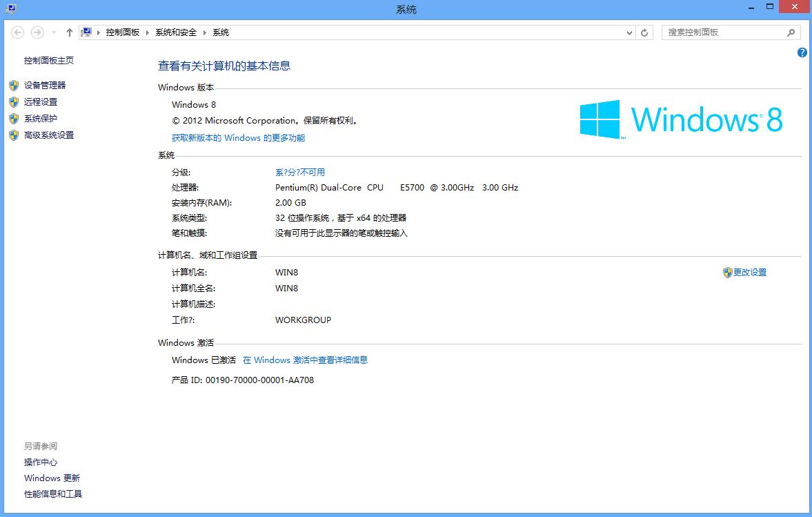
Task: Expand the breadcrumb arrow before 控制面板
Action: click(99, 32)
